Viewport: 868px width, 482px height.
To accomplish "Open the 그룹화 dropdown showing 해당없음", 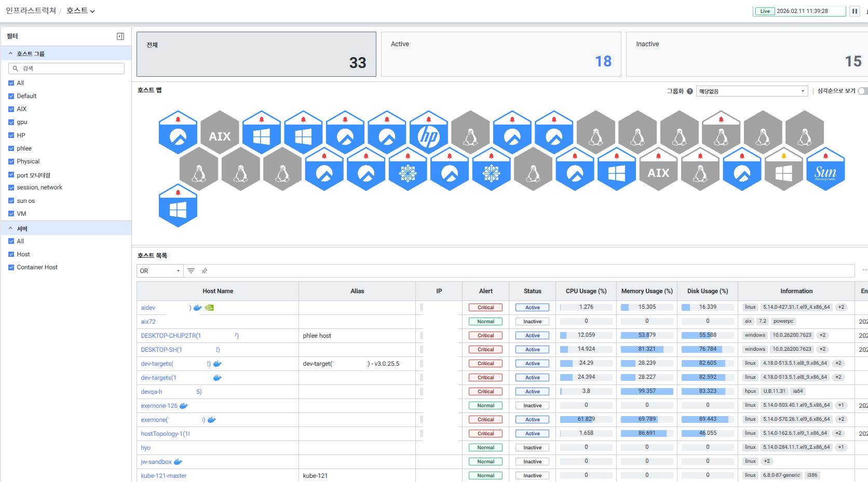I will click(751, 91).
